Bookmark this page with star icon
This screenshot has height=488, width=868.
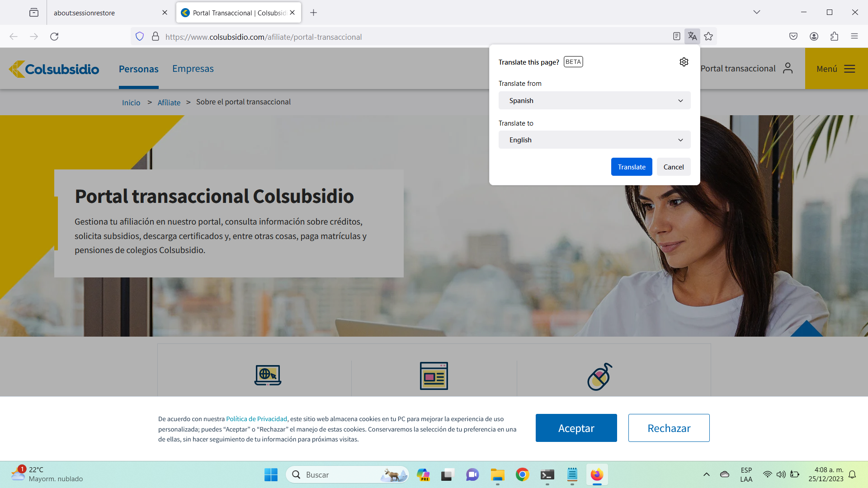(708, 37)
